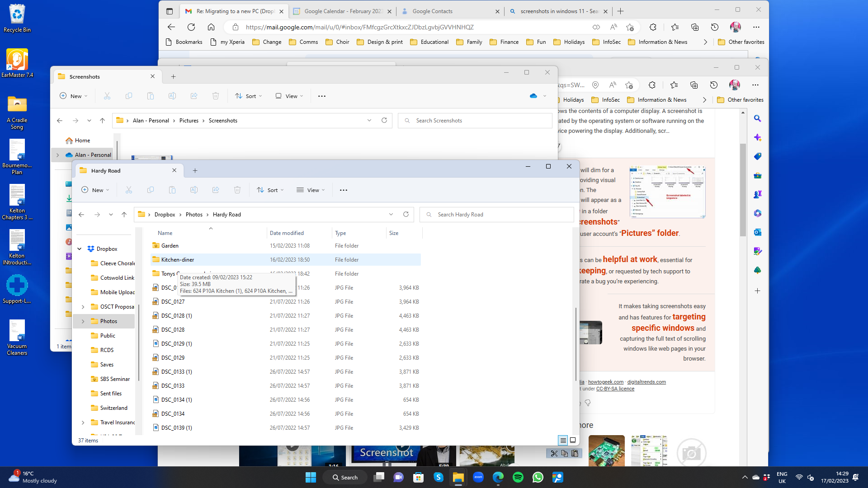The image size is (868, 488).
Task: Click Delete icon in Screenshots window toolbar
Action: coord(216,96)
